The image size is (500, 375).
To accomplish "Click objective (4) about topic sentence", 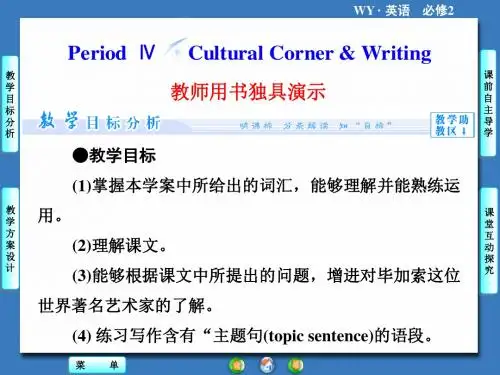I will pos(252,336).
